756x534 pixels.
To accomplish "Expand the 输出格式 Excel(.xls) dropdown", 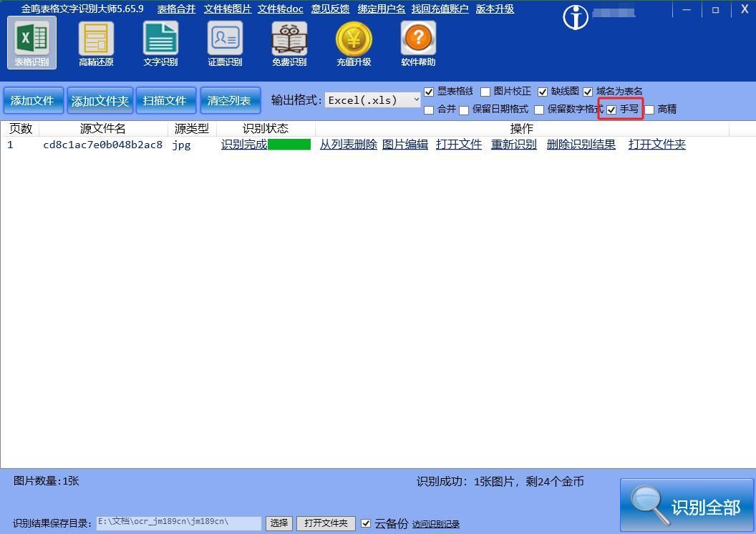I will pyautogui.click(x=373, y=99).
